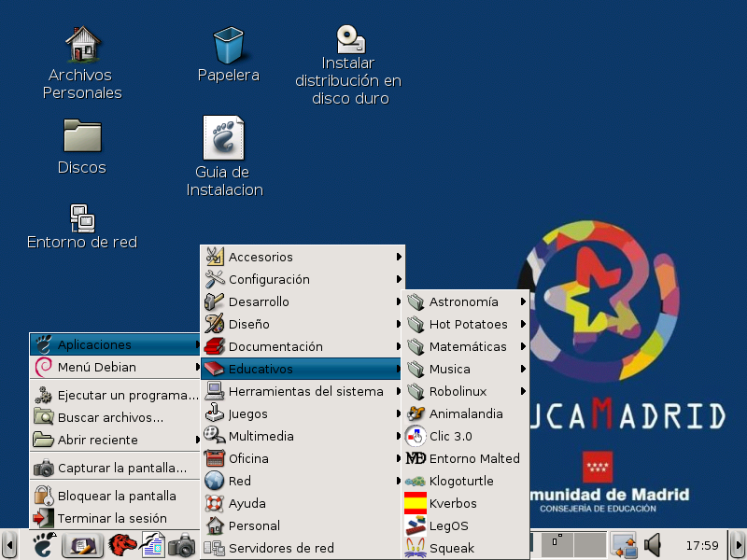Expand the Robolinux submenu arrow
The height and width of the screenshot is (560, 747).
pyautogui.click(x=523, y=391)
